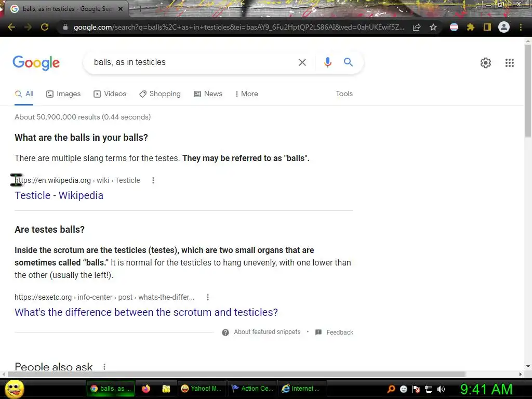
Task: Open options menu beside Wikipedia result URL
Action: pos(153,180)
